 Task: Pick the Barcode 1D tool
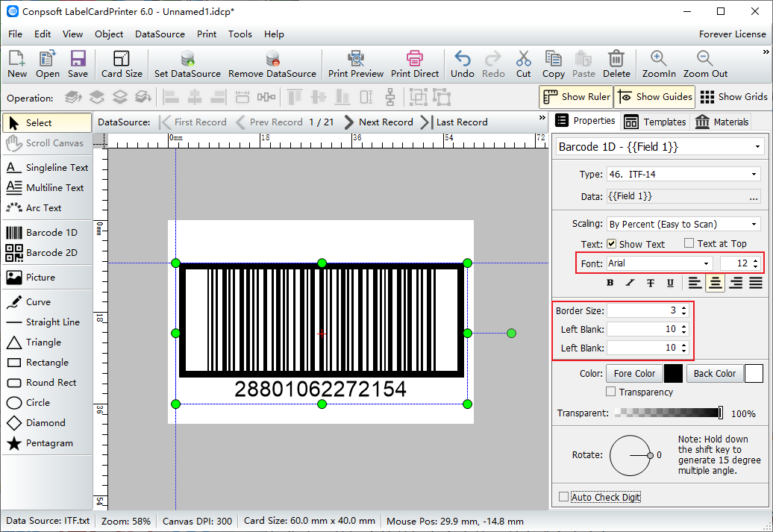click(x=47, y=232)
